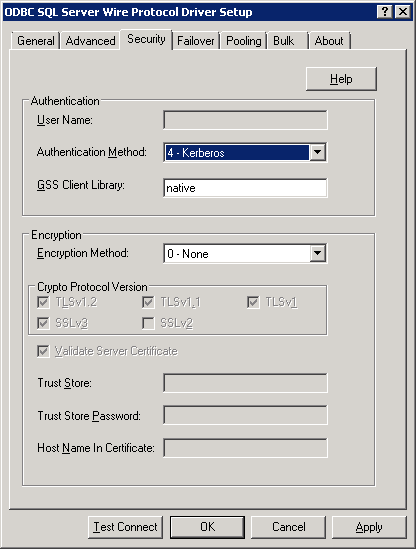Click the Trust Store Password field

tap(245, 415)
